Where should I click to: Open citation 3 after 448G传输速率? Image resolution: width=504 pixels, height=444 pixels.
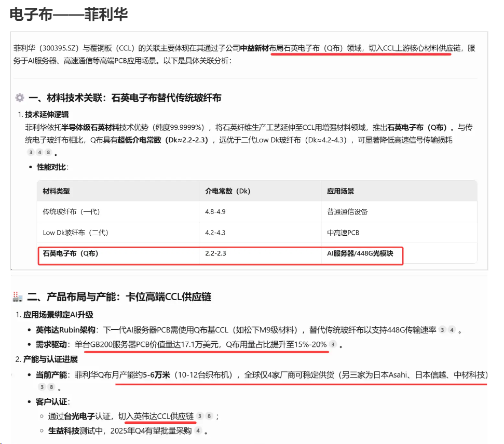[443, 330]
